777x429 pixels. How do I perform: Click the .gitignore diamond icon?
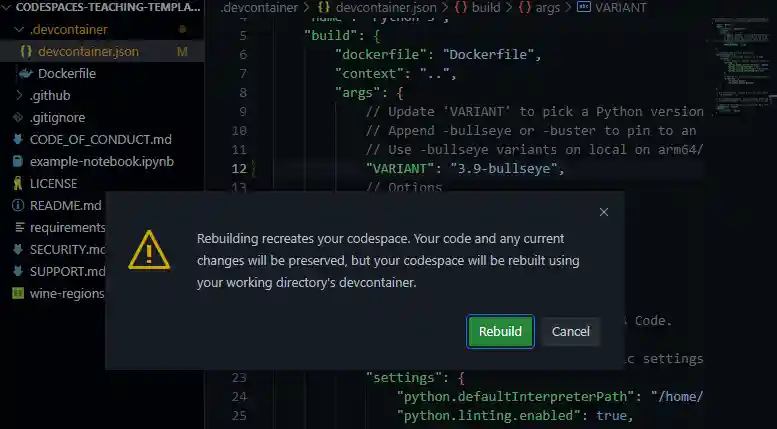point(18,117)
